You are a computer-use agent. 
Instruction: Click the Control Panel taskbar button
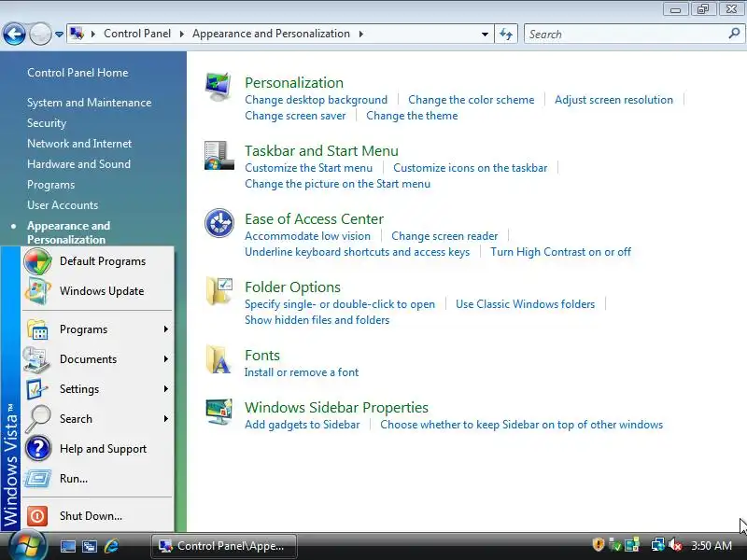pos(224,546)
